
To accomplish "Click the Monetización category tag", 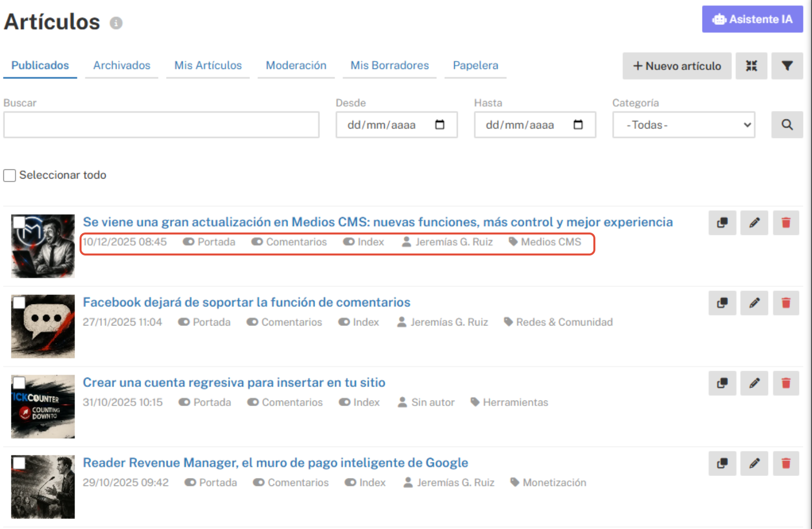I will click(x=548, y=482).
